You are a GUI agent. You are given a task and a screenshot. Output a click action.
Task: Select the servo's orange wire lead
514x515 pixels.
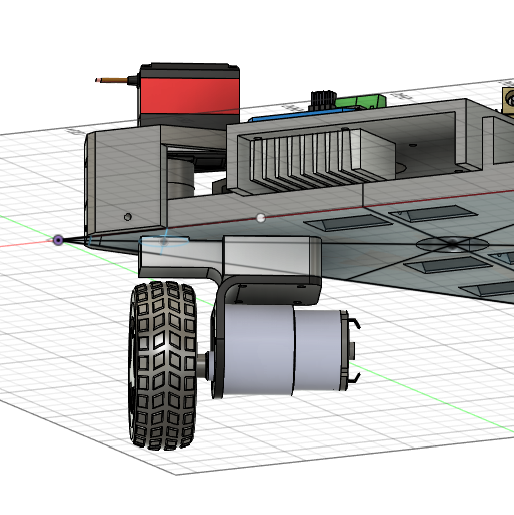click(x=112, y=80)
